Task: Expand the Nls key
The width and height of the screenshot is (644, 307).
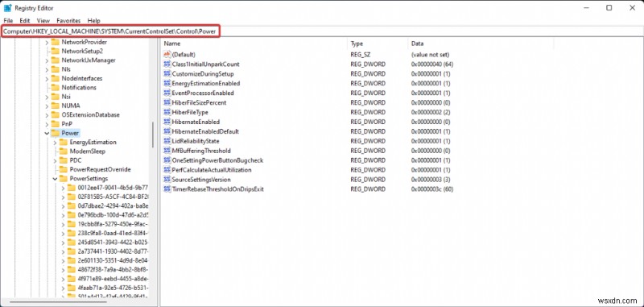Action: click(x=47, y=69)
